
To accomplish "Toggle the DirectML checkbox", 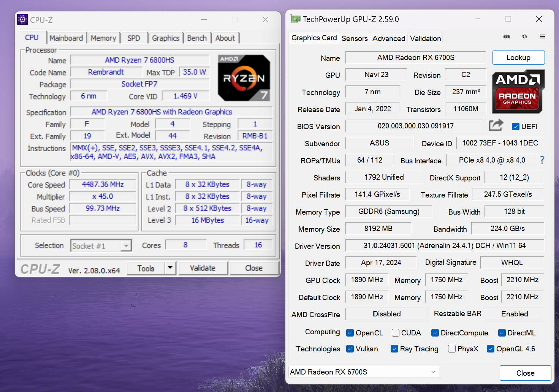I will pos(502,333).
